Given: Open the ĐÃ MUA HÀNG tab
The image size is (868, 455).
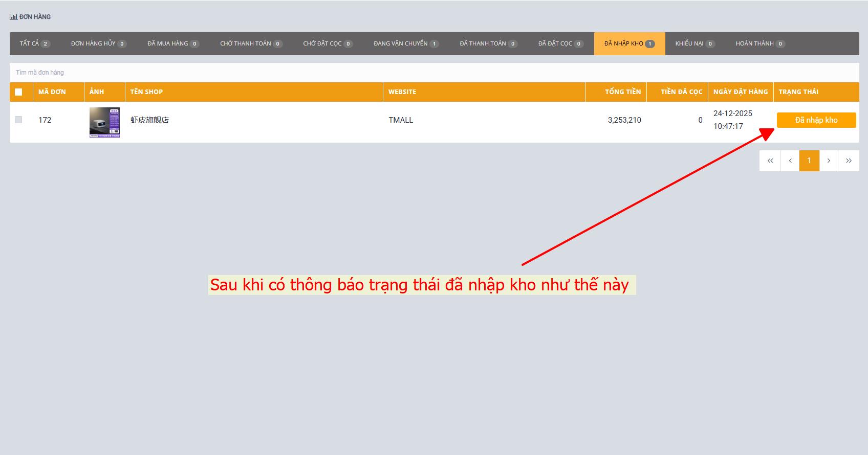Looking at the screenshot, I should 173,43.
